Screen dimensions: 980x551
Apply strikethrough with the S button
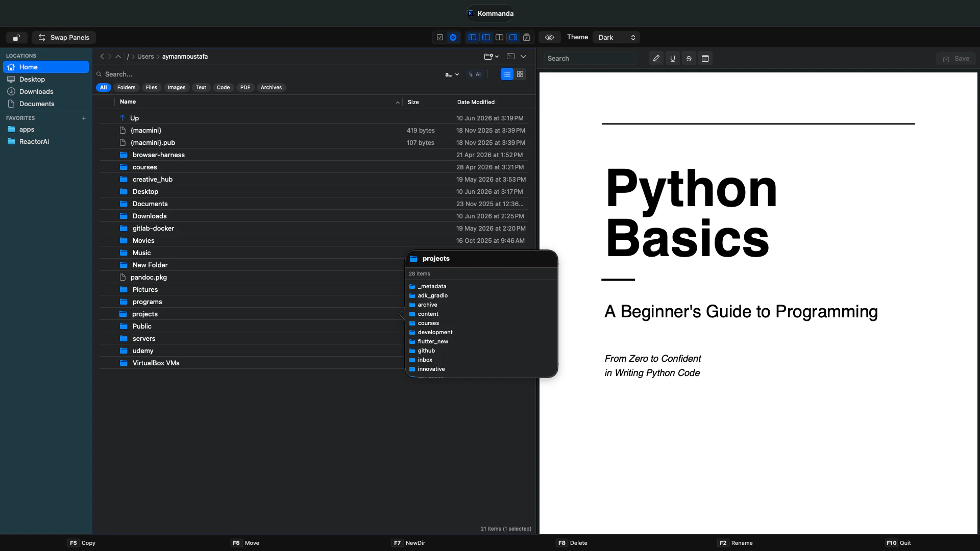coord(689,59)
